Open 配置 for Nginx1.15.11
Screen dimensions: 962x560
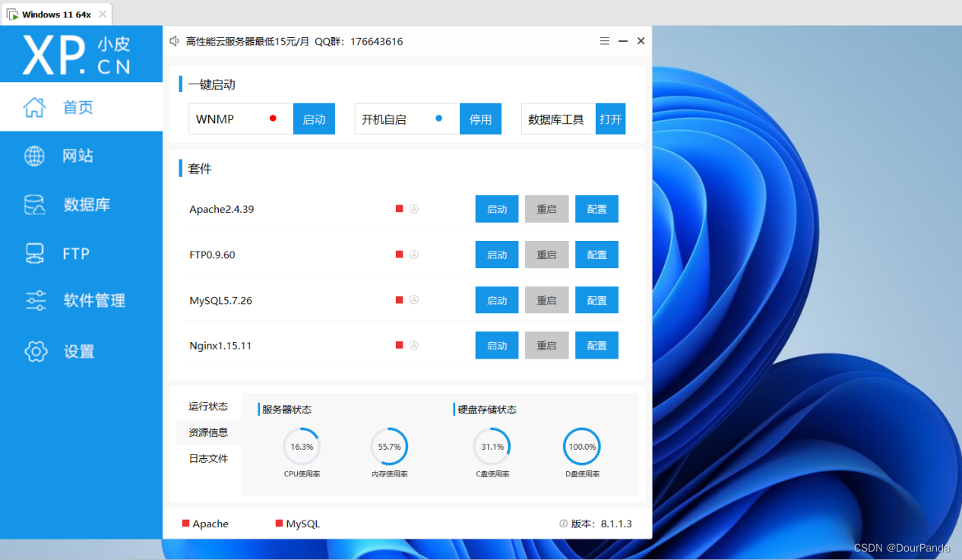pos(597,345)
